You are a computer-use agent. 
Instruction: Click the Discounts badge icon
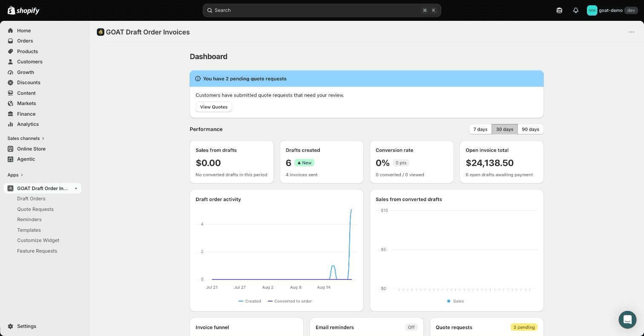[11, 83]
